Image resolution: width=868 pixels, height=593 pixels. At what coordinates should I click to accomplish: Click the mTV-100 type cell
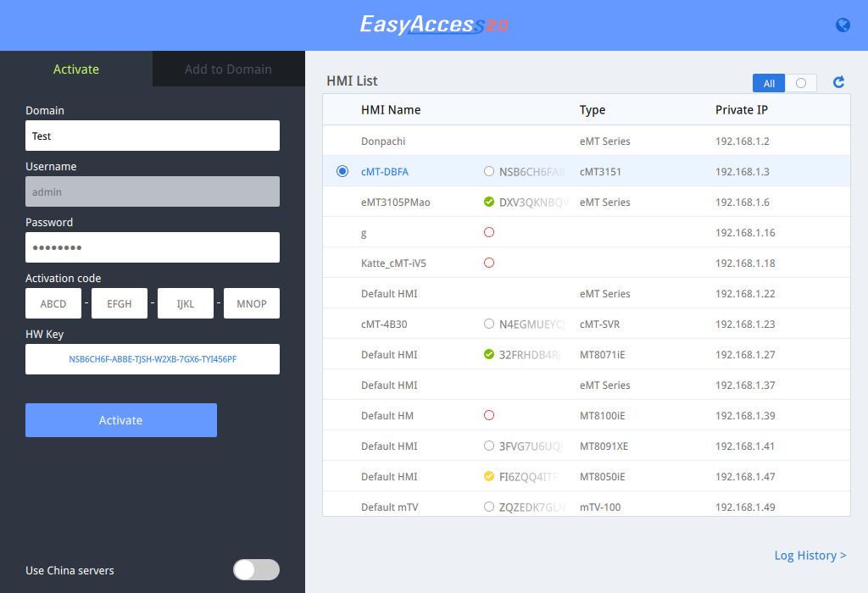pos(600,507)
